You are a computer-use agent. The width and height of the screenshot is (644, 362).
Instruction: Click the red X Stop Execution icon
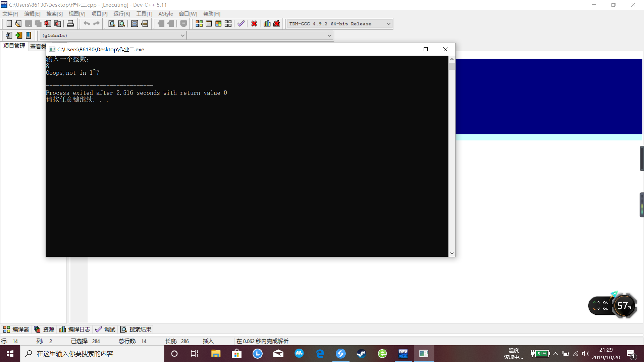pyautogui.click(x=254, y=23)
